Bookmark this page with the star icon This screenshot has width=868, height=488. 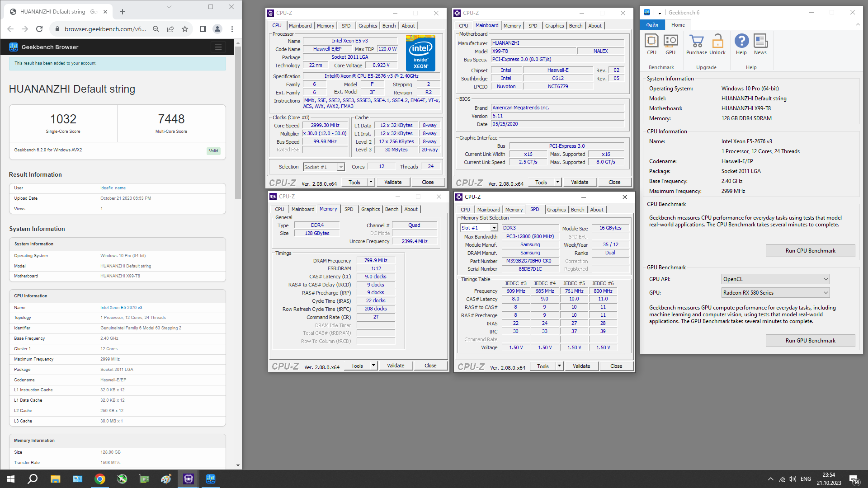point(185,29)
